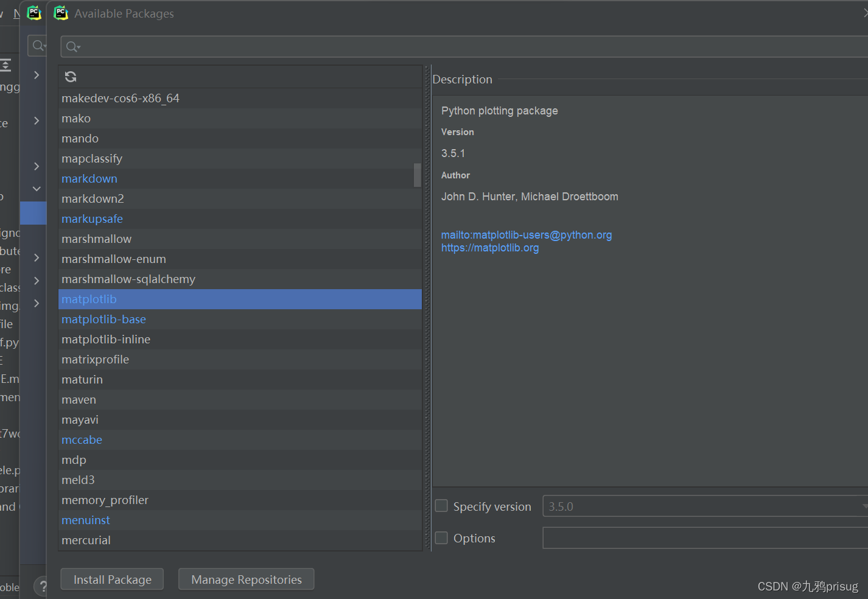Select the meld3 package
868x599 pixels.
(x=240, y=480)
